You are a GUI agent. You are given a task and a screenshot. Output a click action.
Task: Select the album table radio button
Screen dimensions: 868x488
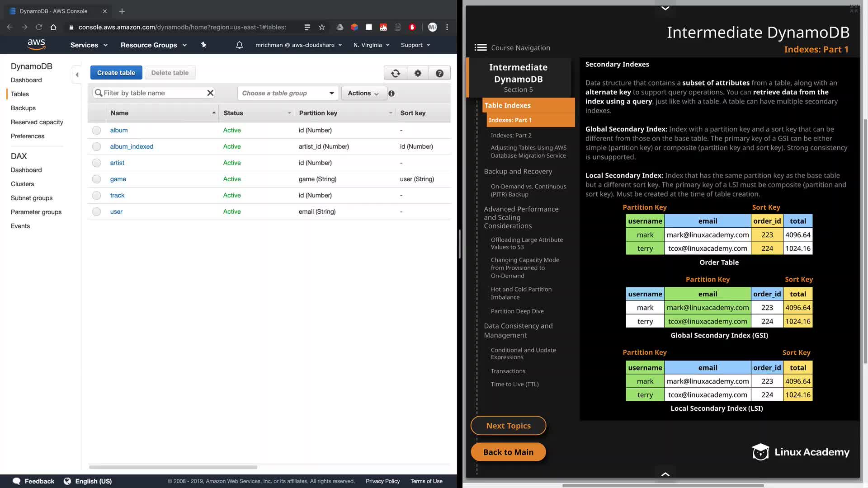[x=96, y=131]
